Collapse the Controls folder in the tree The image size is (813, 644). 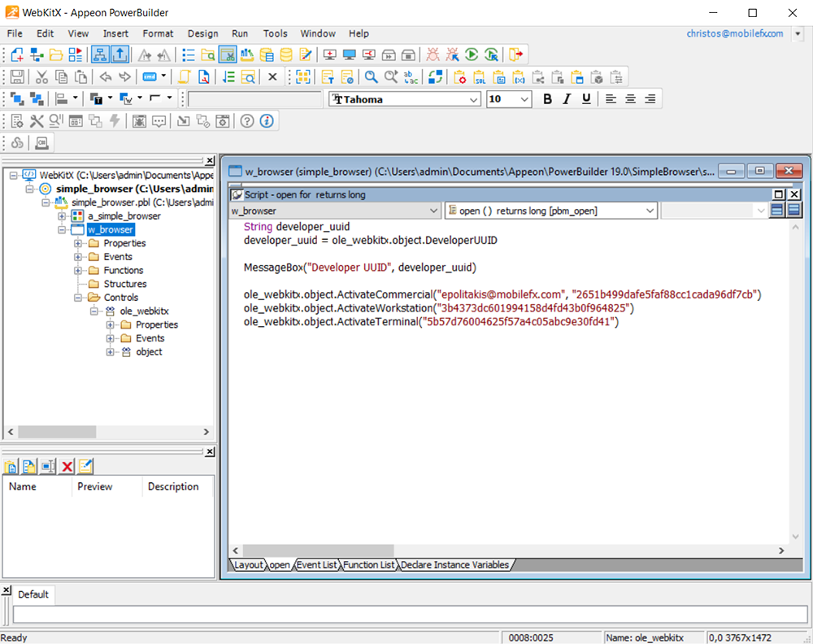[78, 298]
